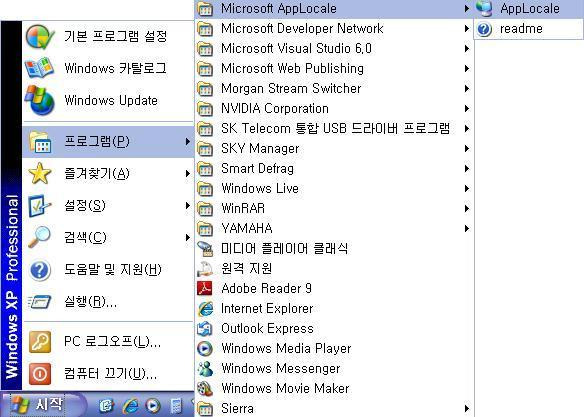Click the PC 로그오프(L) key icon
Screen dimensions: 584x417
tap(39, 342)
